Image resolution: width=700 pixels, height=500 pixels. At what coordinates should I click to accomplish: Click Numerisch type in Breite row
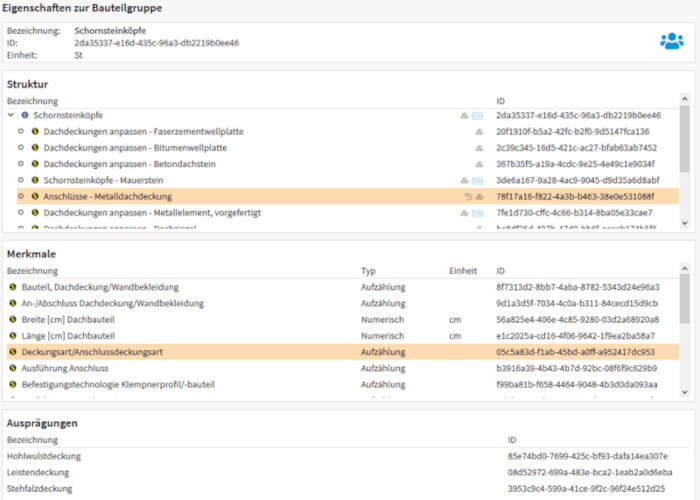point(382,320)
